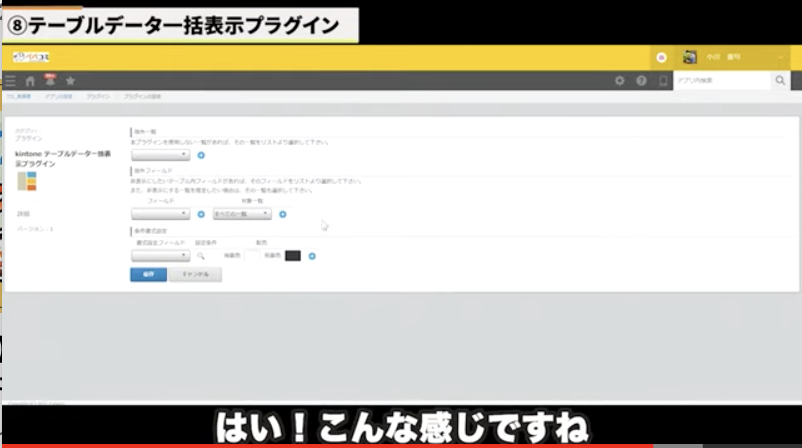Add a row with plus beside 除外一覧 dropdown
802x448 pixels.
point(201,155)
